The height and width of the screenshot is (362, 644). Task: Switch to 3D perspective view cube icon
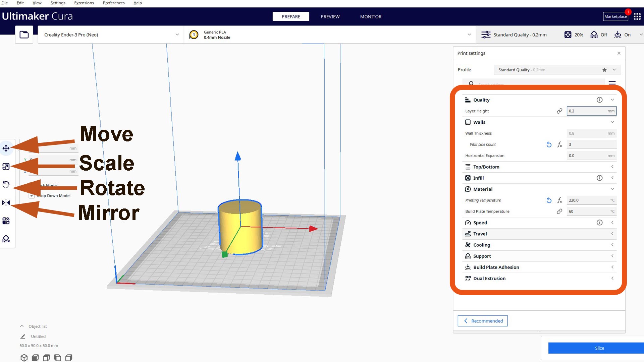point(24,358)
